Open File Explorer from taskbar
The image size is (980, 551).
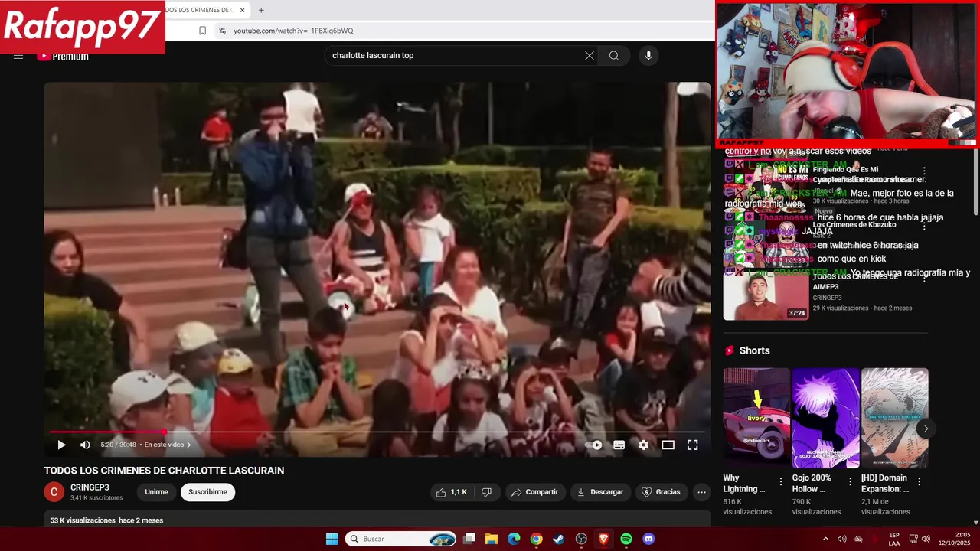[492, 539]
